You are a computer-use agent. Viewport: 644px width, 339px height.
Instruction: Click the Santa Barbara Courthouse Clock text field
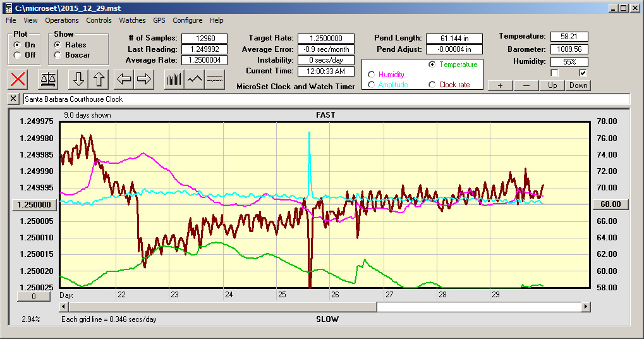coord(325,99)
